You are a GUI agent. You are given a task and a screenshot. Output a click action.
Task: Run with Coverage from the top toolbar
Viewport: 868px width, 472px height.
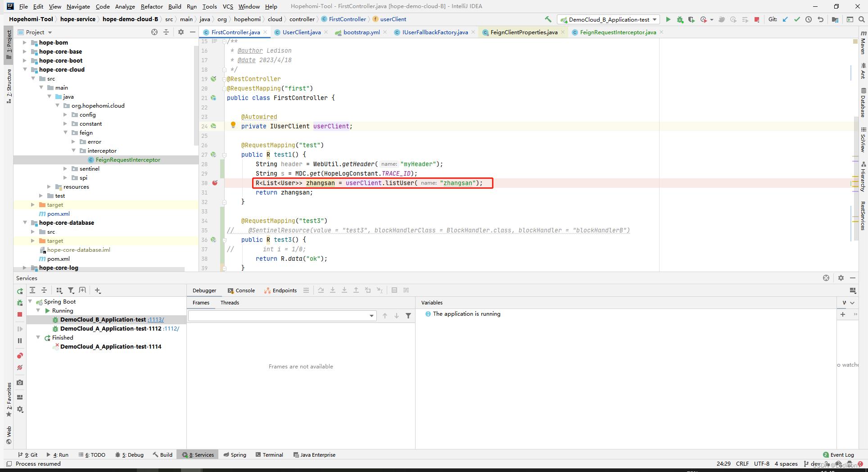692,19
